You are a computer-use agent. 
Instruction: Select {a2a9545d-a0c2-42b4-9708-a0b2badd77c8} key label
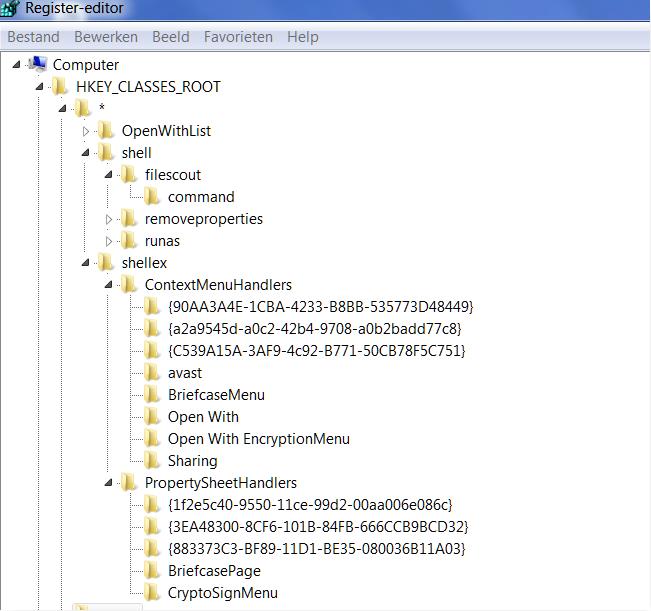pos(315,329)
